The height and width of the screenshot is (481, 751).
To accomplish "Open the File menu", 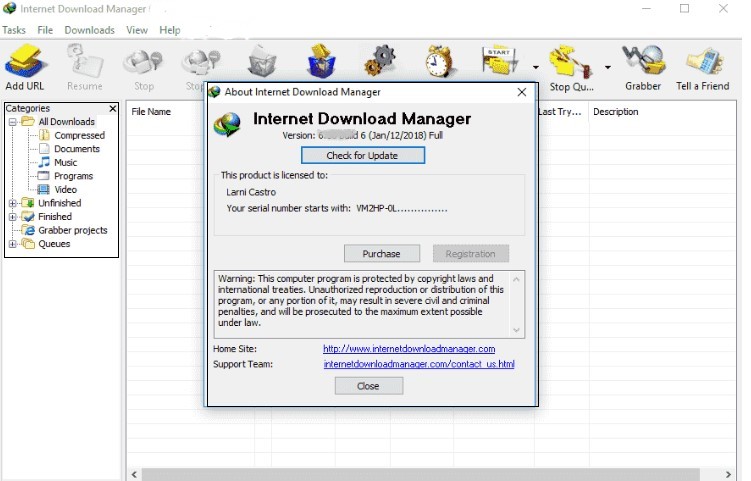I will click(x=45, y=30).
